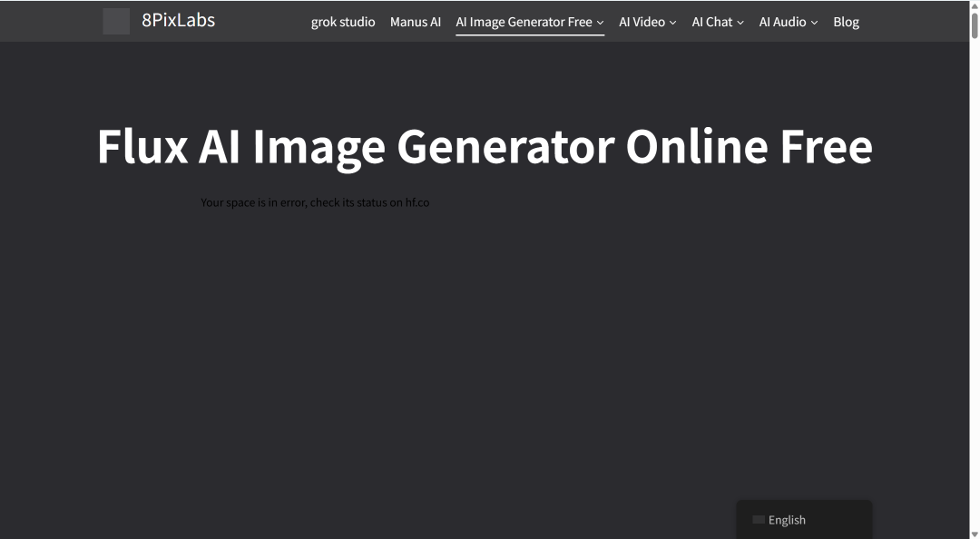Viewport: 980px width, 539px height.
Task: Open the 8PixLabs home link
Action: click(178, 20)
